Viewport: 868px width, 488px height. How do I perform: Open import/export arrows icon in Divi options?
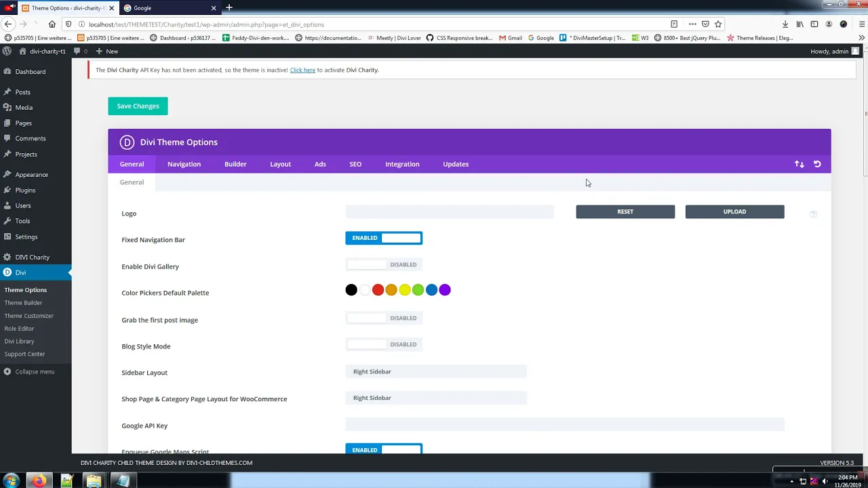[800, 164]
